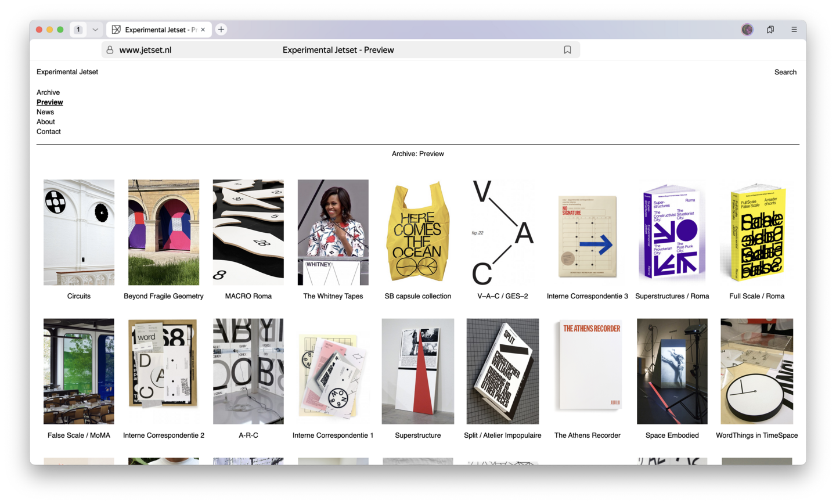836x504 pixels.
Task: Open the Archive menu item
Action: [48, 92]
